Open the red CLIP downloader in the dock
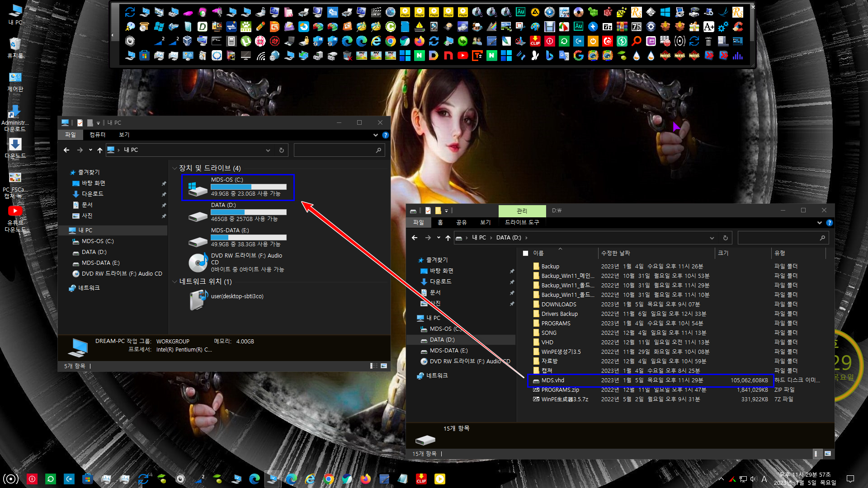This screenshot has width=868, height=488. [535, 41]
